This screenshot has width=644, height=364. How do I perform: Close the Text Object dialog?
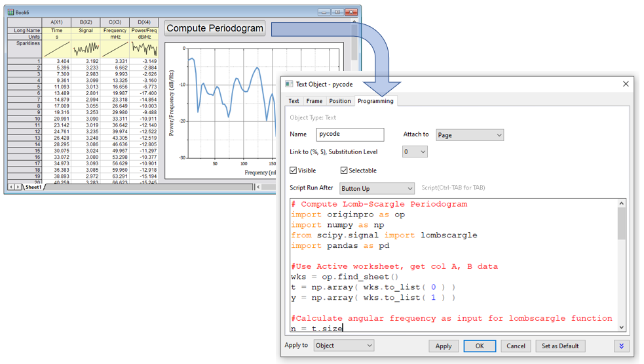(x=625, y=84)
